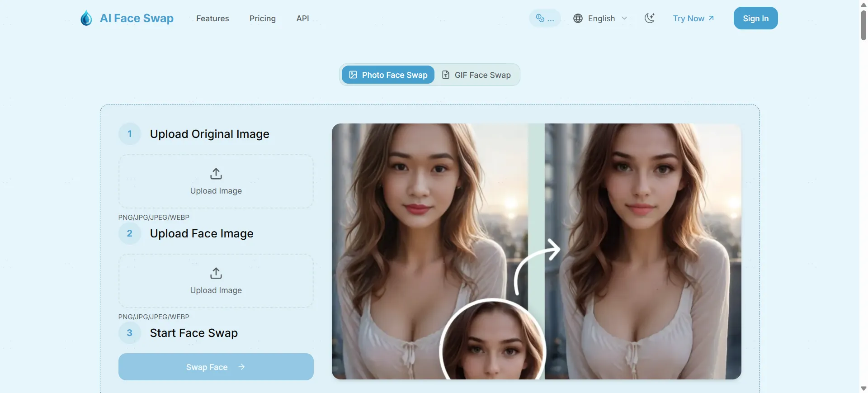This screenshot has height=393, width=868.
Task: Click the upload icon under Upload Original Image
Action: (216, 174)
